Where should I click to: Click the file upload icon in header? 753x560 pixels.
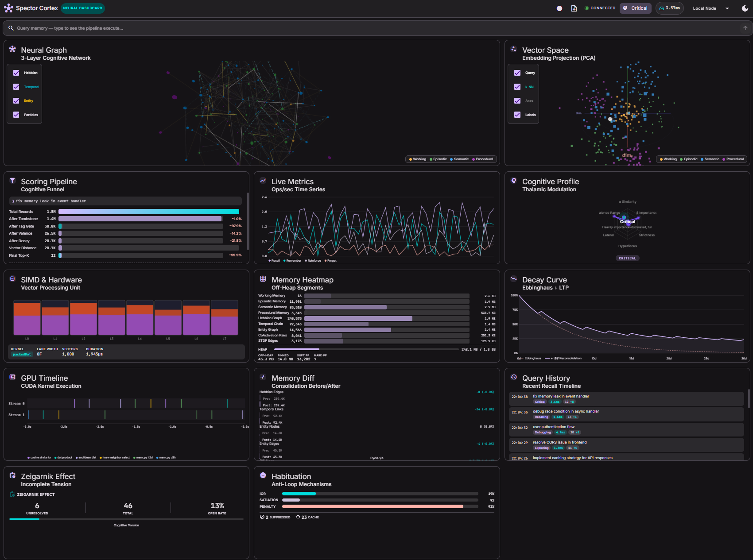(x=574, y=8)
